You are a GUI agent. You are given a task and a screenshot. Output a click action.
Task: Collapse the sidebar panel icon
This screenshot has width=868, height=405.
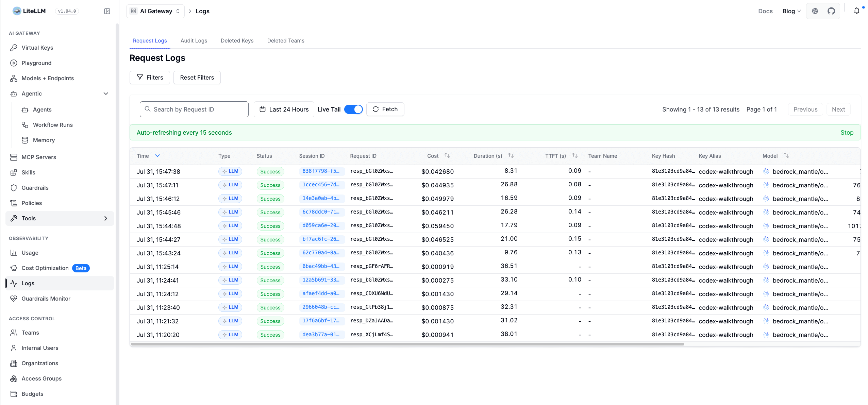coord(107,11)
